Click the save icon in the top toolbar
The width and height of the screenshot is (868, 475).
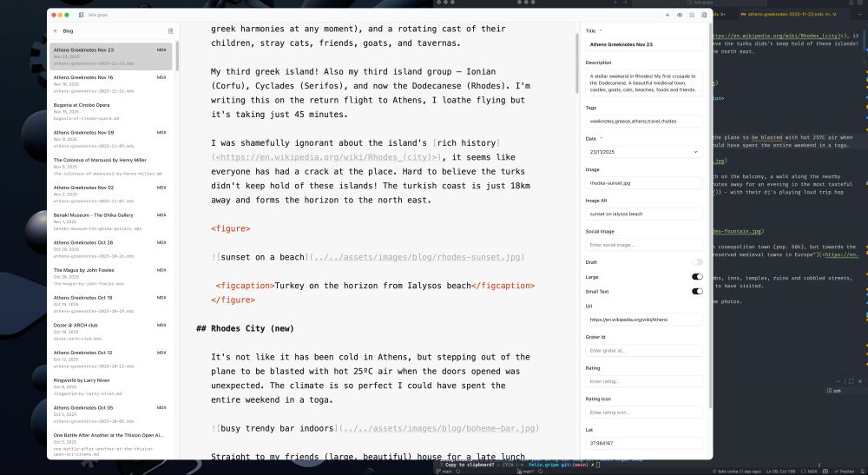pyautogui.click(x=692, y=15)
